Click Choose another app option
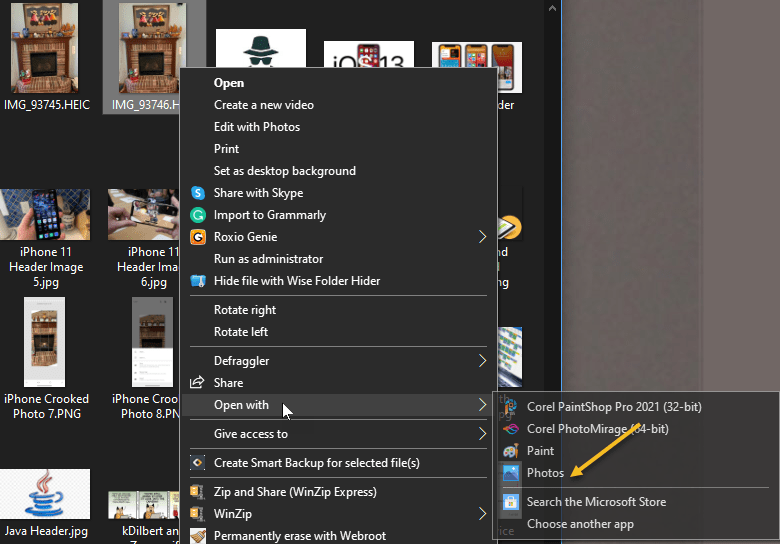 pos(580,524)
